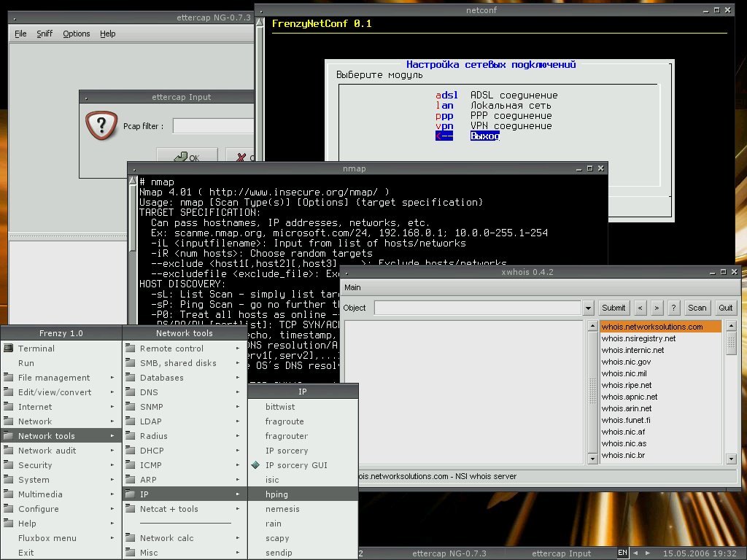Expand the System submenu arrow
This screenshot has height=560, width=747.
coord(112,480)
